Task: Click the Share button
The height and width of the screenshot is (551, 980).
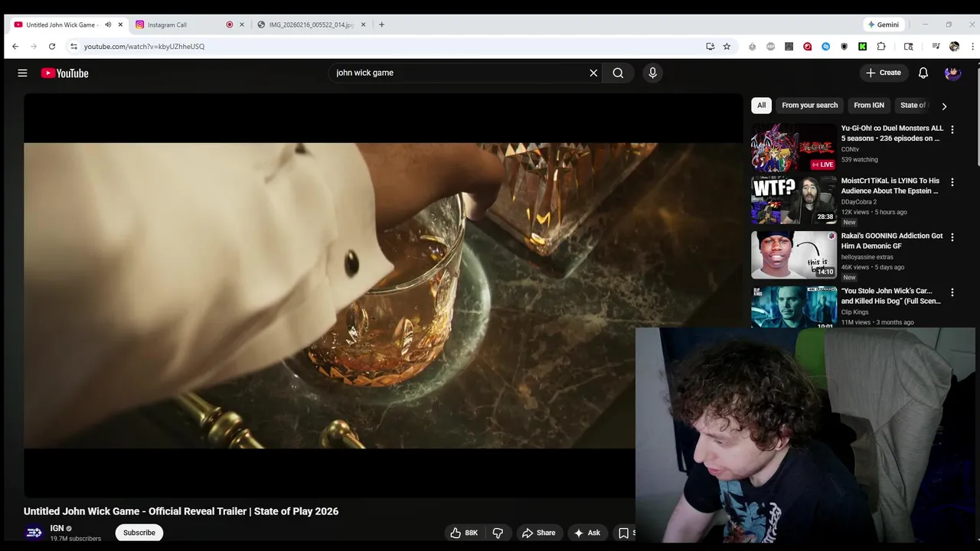Action: pos(538,533)
